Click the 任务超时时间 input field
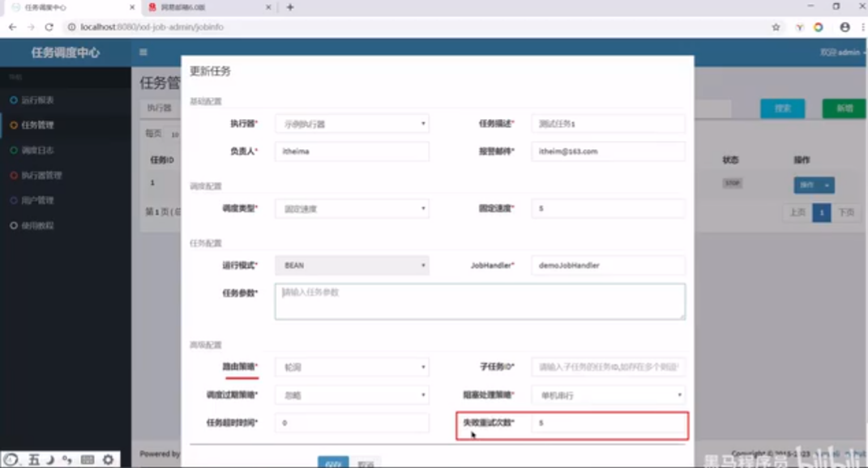 pyautogui.click(x=352, y=423)
